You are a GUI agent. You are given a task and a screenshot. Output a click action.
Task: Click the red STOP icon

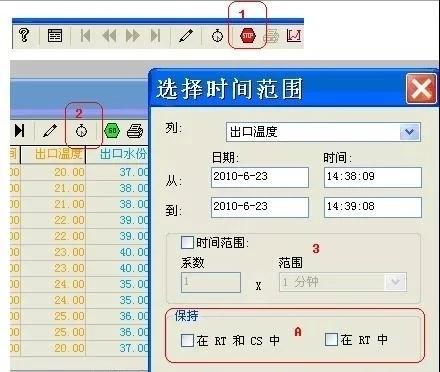(248, 35)
